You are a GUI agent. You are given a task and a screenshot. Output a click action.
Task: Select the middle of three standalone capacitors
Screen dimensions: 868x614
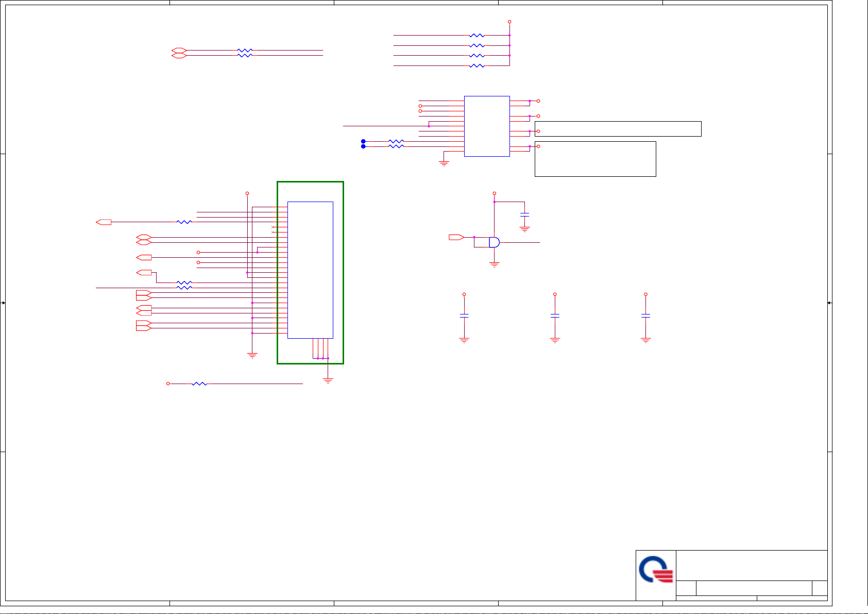555,314
